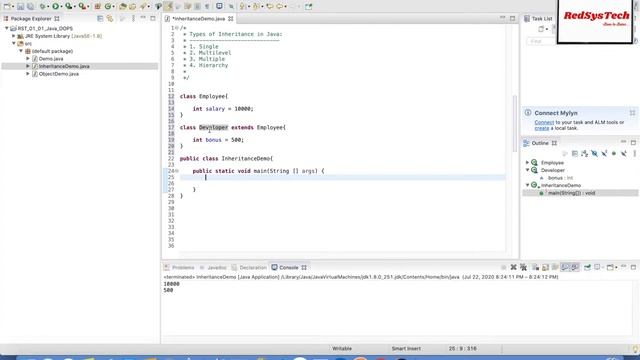The image size is (640, 360).
Task: Toggle Hide Fields in Outline toolbar
Action: pos(594,153)
